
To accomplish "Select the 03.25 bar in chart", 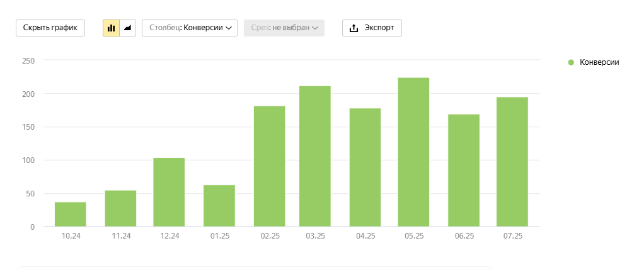I will pos(315,157).
